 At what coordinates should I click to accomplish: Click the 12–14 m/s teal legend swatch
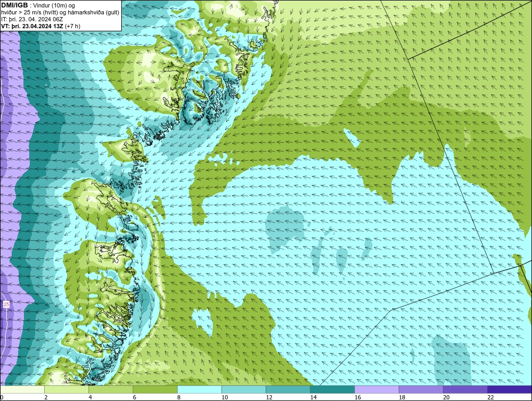click(x=288, y=389)
